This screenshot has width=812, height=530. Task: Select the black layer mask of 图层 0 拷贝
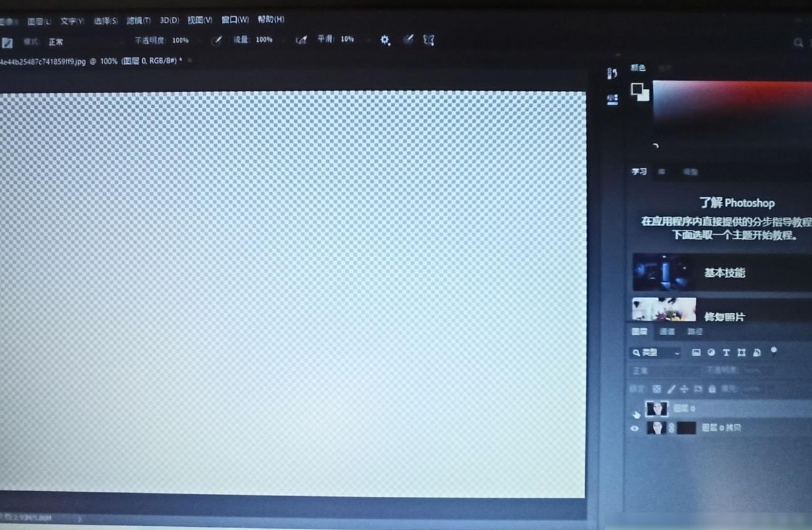click(686, 428)
